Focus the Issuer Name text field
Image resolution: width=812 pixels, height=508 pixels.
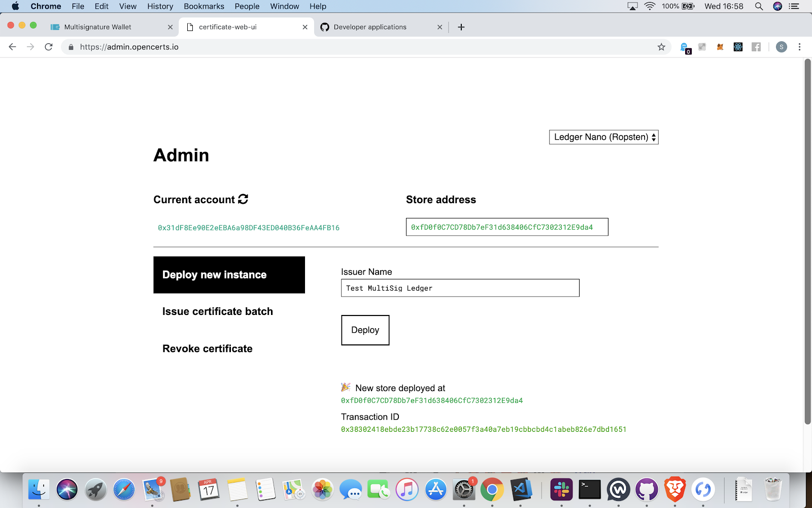coord(460,288)
